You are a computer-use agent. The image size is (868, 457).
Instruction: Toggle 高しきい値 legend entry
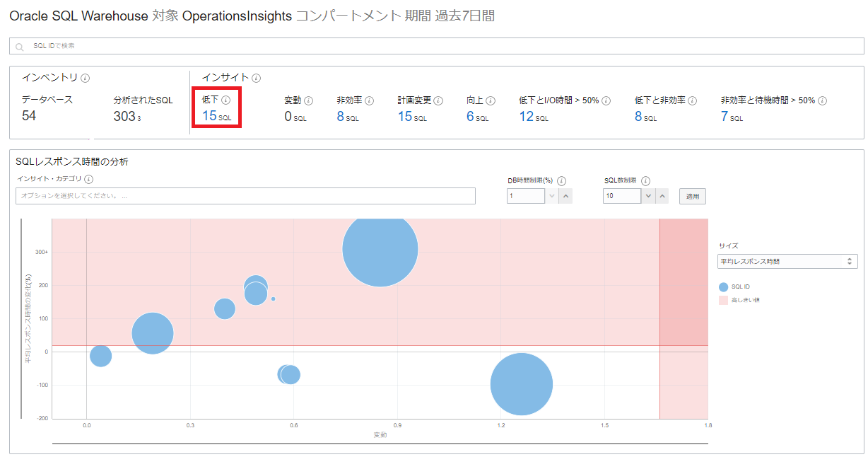(x=738, y=300)
